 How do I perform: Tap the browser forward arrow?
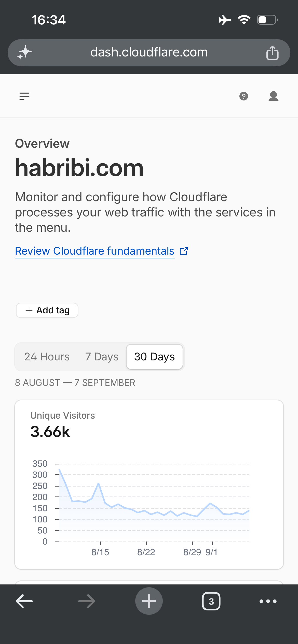click(87, 601)
